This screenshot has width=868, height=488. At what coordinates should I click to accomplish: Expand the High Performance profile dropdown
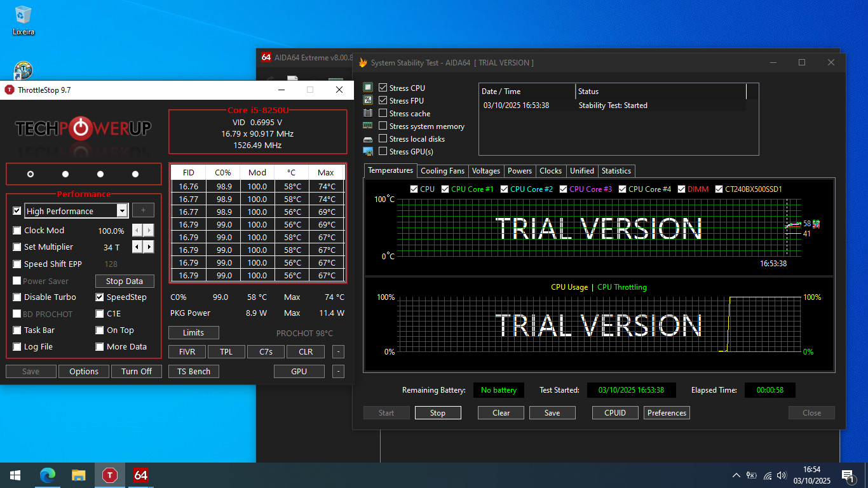pos(122,211)
